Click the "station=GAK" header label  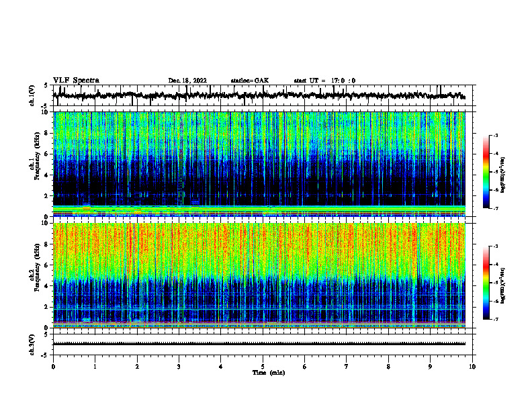[250, 81]
